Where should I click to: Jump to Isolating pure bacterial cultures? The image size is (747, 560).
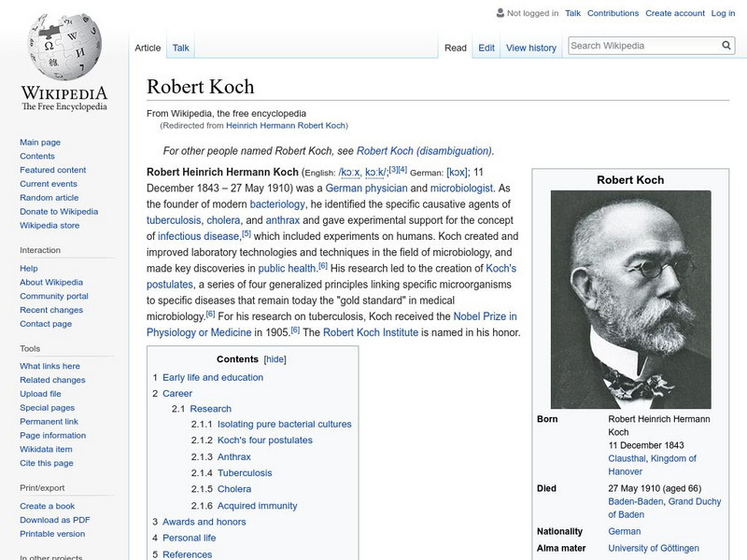284,424
